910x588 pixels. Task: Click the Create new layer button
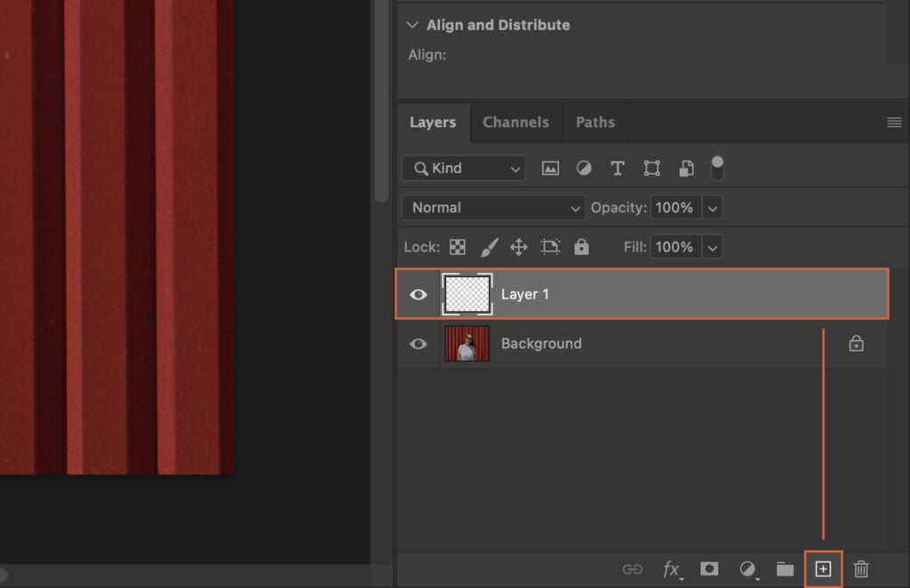[823, 569]
